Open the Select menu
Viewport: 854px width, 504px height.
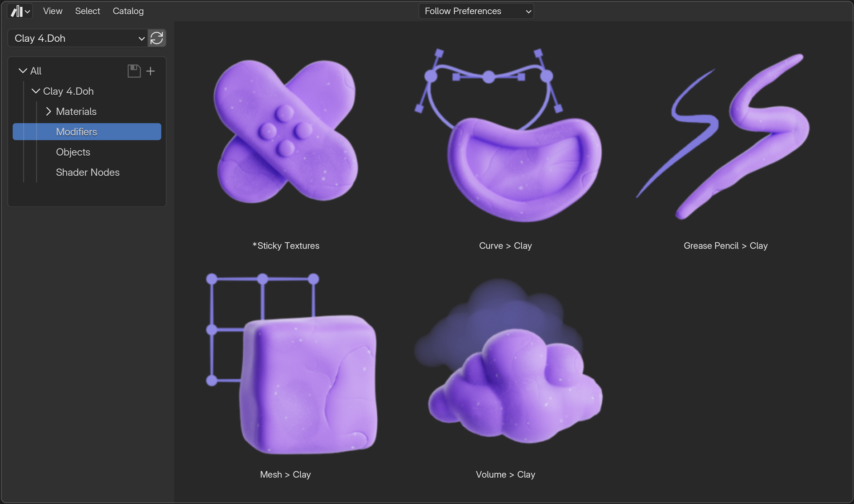click(87, 11)
